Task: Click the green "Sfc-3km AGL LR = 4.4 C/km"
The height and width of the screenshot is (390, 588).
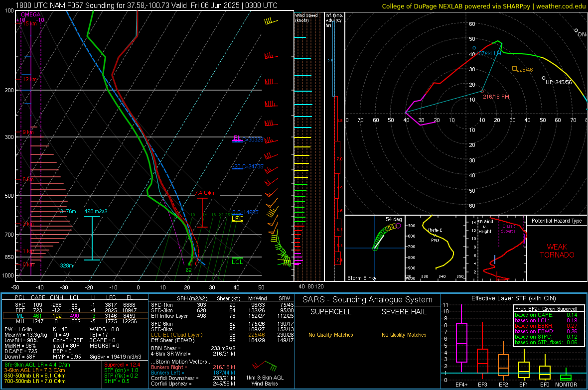Action: click(37, 365)
